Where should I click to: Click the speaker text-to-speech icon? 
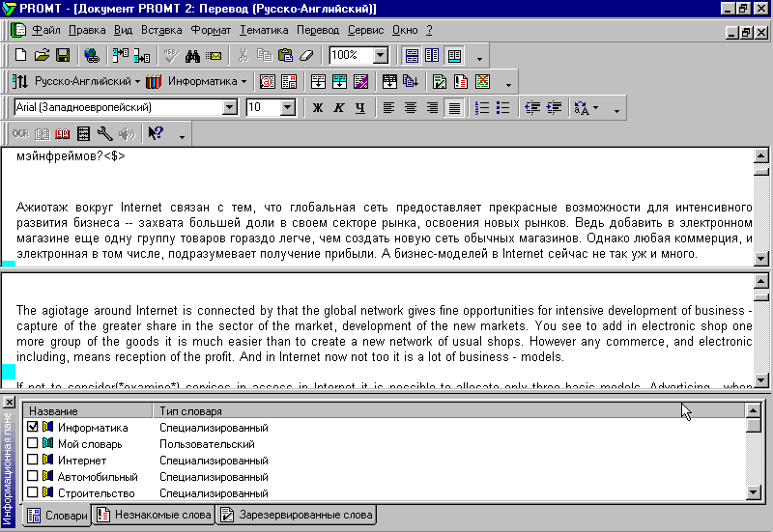[127, 133]
